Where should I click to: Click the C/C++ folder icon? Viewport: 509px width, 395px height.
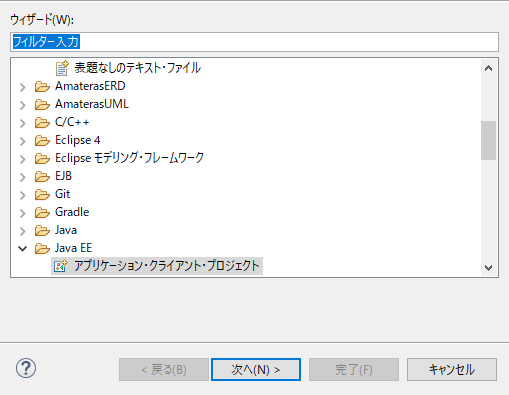pos(42,122)
